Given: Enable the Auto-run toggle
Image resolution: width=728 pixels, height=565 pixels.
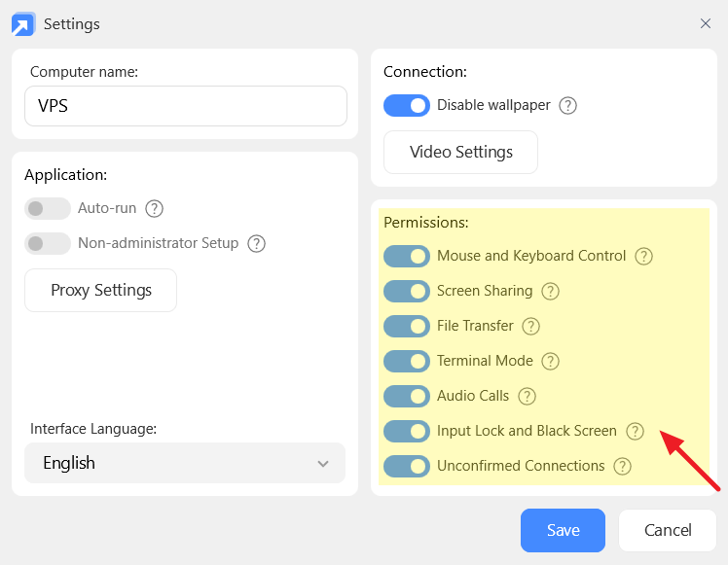Looking at the screenshot, I should 48,208.
